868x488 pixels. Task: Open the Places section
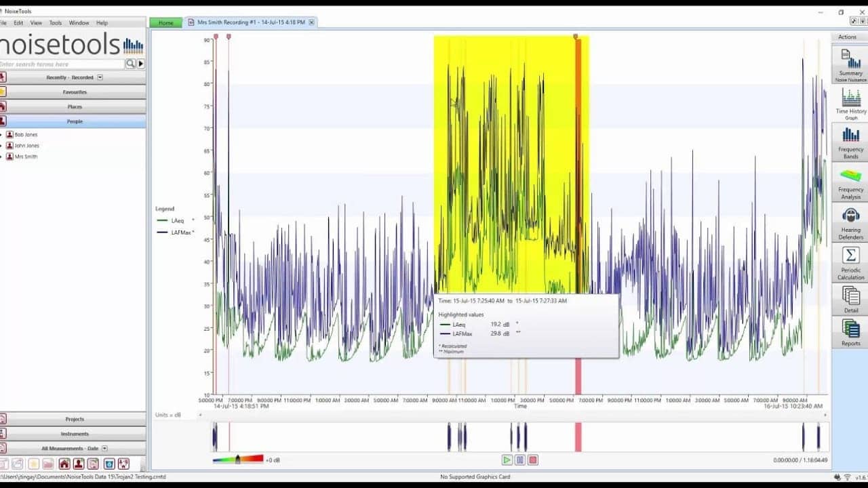point(73,106)
